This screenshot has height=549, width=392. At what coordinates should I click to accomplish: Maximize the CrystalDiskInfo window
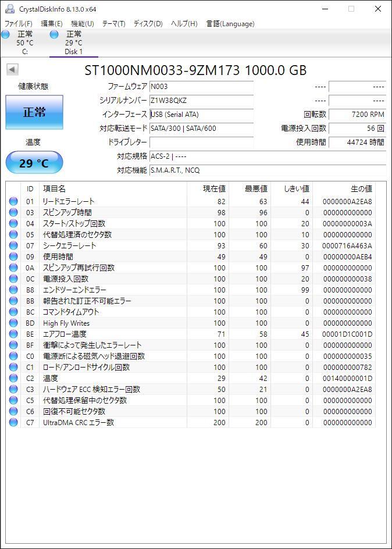[351, 9]
